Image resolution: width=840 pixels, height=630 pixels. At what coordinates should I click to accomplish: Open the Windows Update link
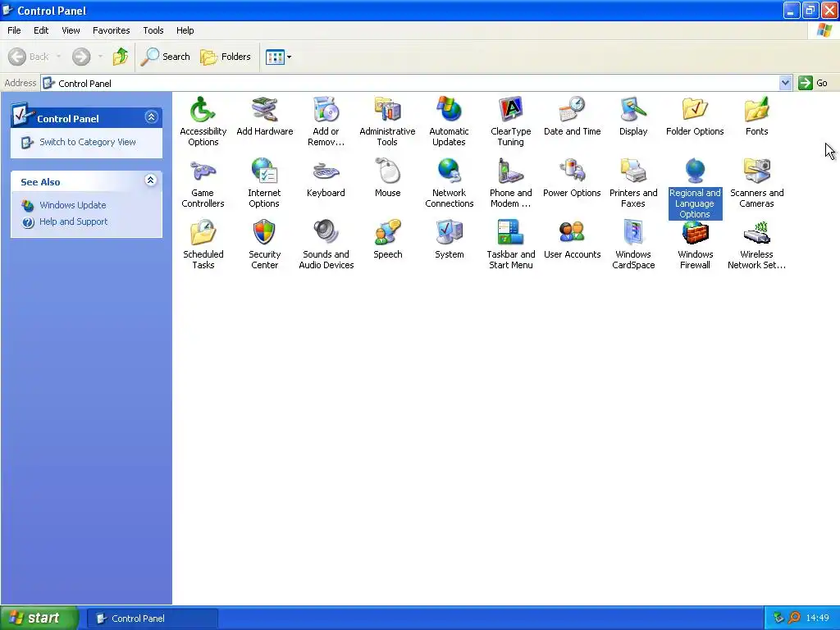pyautogui.click(x=73, y=205)
